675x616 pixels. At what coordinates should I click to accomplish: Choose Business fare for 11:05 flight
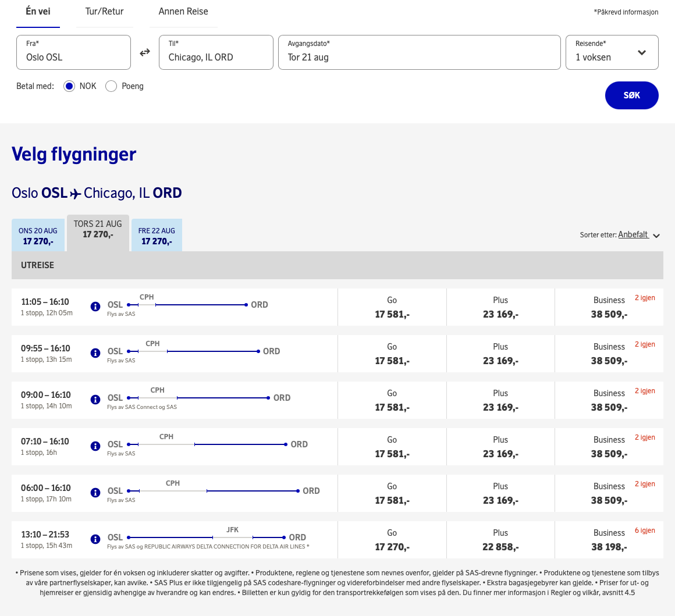pyautogui.click(x=609, y=307)
